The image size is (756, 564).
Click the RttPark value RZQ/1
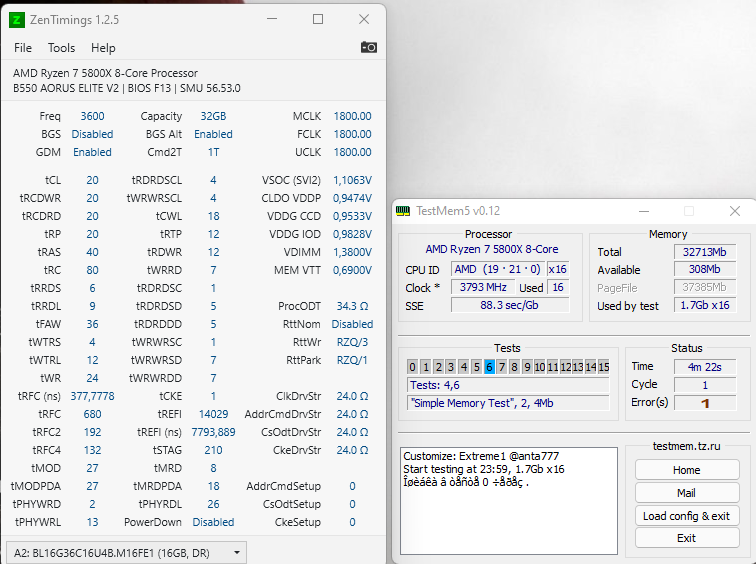pyautogui.click(x=352, y=360)
